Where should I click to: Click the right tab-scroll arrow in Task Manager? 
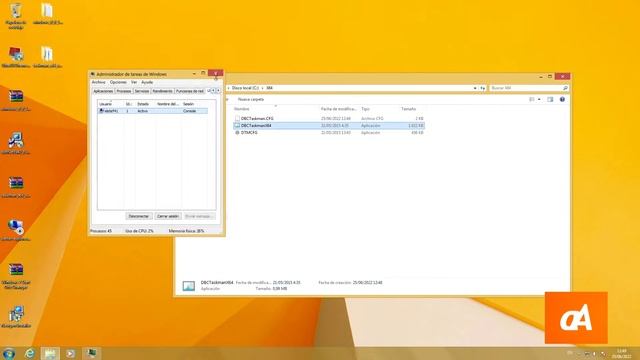tap(218, 91)
